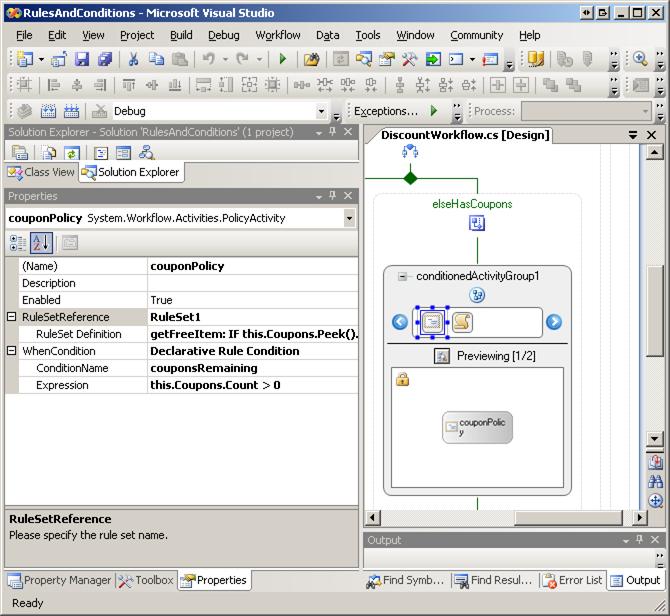Click the Refresh icon in Solution Explorer
Viewport: 670px width, 616px height.
click(71, 153)
